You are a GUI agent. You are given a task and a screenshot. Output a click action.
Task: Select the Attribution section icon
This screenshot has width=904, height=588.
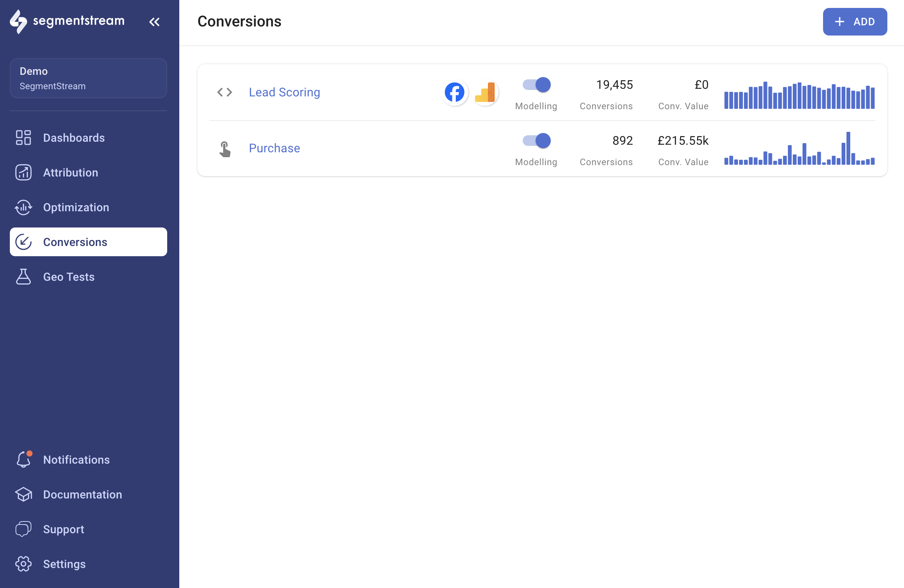click(x=23, y=172)
